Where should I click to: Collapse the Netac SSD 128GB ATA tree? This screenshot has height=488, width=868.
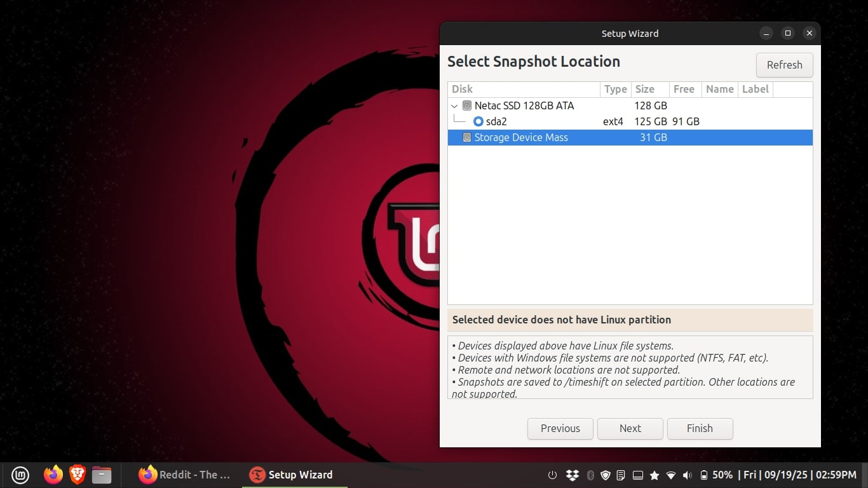tap(454, 106)
